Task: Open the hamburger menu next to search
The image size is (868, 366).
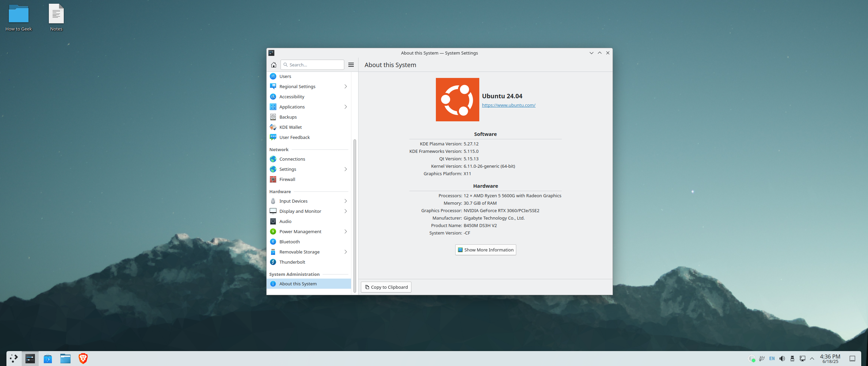Action: (x=351, y=65)
